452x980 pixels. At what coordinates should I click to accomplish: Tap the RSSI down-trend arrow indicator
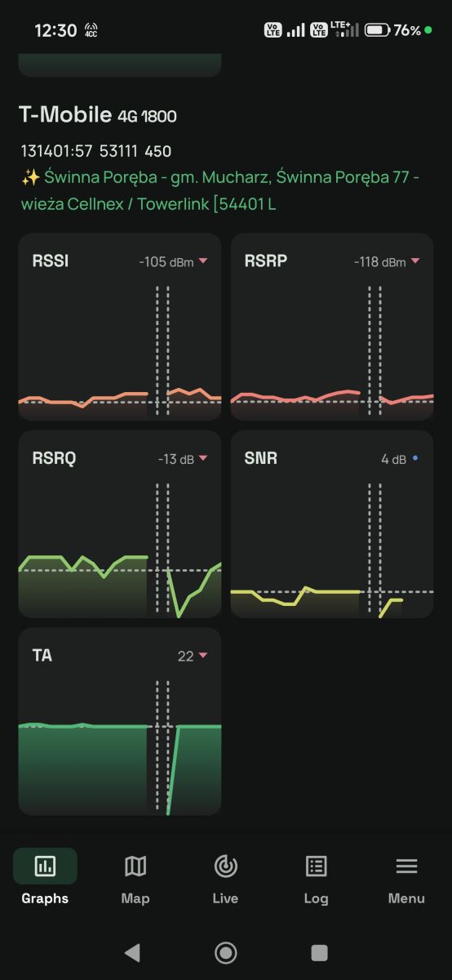(203, 261)
